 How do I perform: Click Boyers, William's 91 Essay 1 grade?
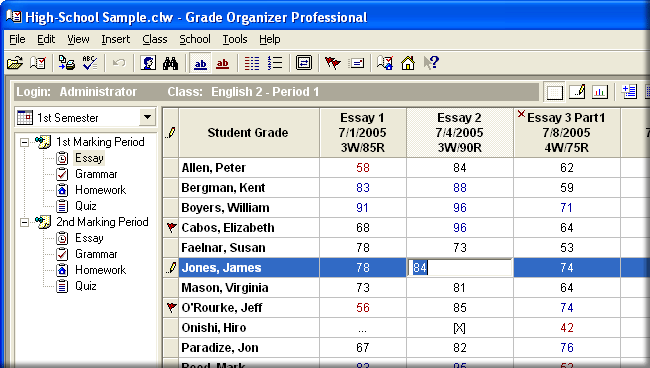363,208
